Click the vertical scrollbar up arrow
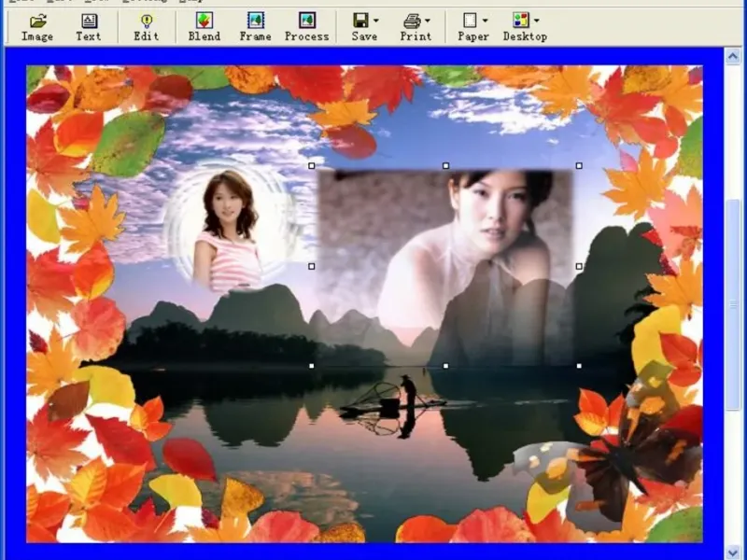747x560 pixels. 732,57
